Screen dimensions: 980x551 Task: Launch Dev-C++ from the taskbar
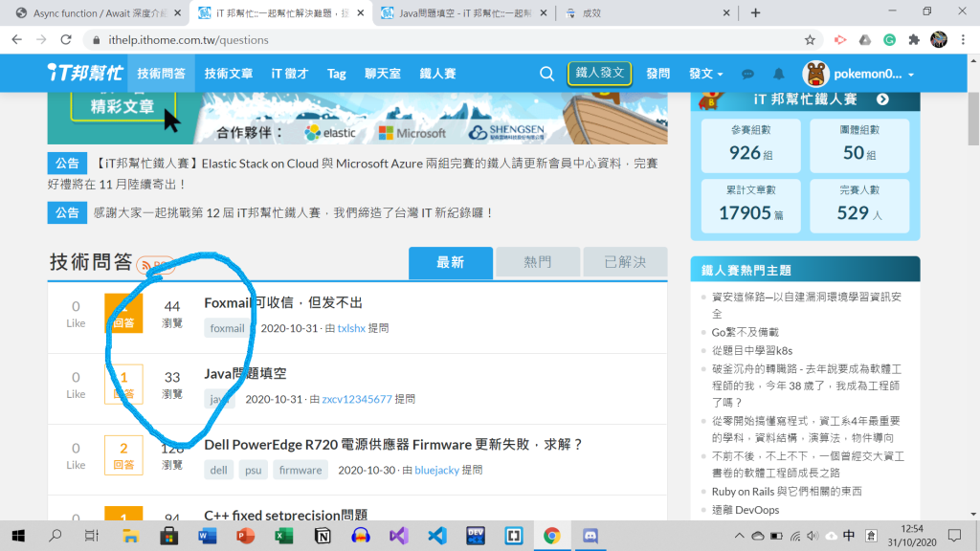tap(476, 536)
